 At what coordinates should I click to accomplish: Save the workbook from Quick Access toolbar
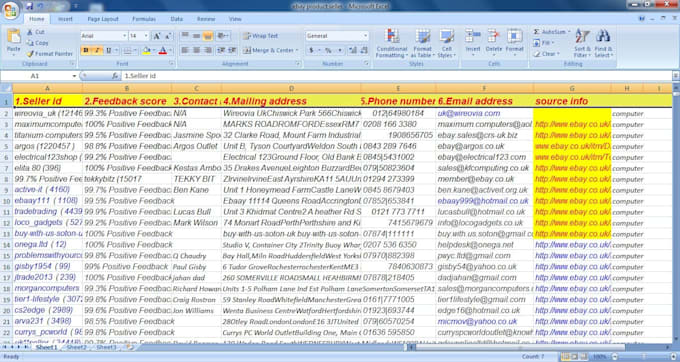pos(29,6)
